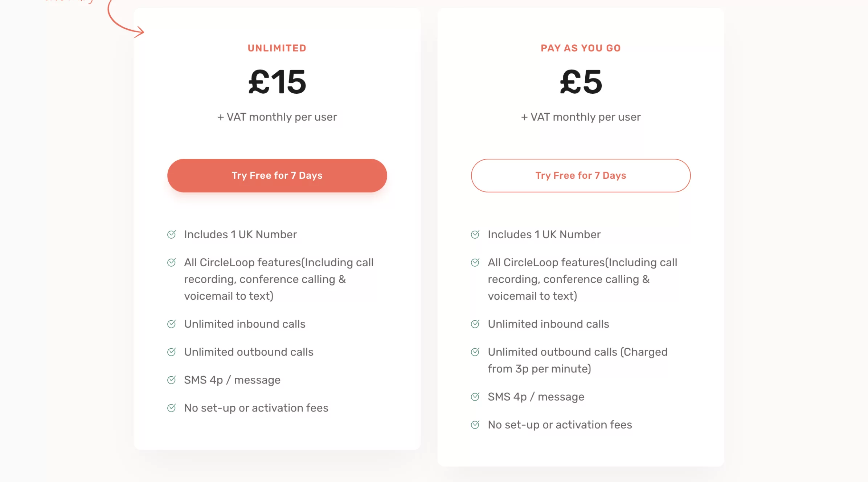Click Pay As You Go inbound calls check icon
This screenshot has height=482, width=868.
click(475, 324)
